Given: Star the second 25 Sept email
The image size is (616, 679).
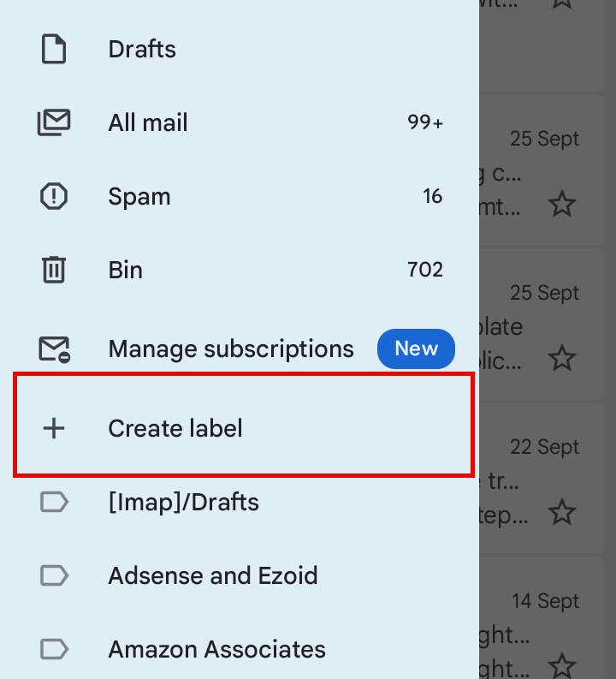Looking at the screenshot, I should click(x=562, y=358).
